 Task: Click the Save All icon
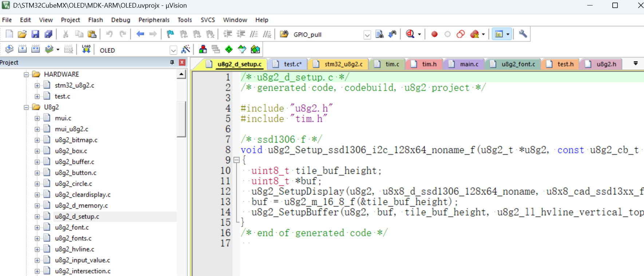tap(48, 34)
